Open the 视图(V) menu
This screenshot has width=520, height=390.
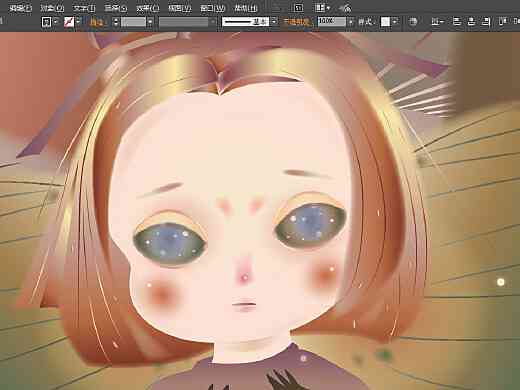point(179,8)
